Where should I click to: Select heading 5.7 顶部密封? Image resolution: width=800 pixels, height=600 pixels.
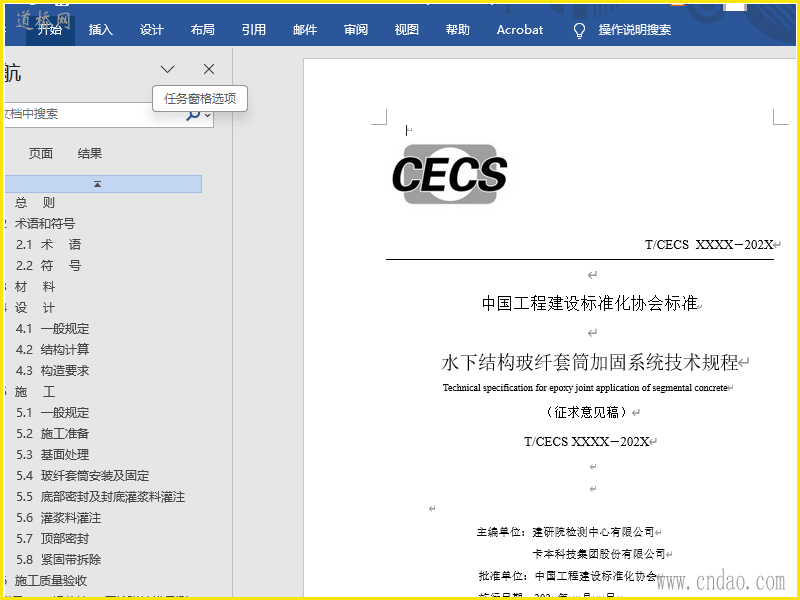(x=53, y=539)
